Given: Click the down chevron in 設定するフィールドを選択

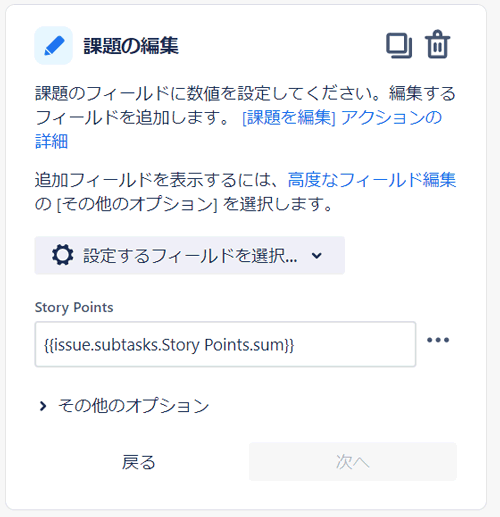Looking at the screenshot, I should click(317, 256).
